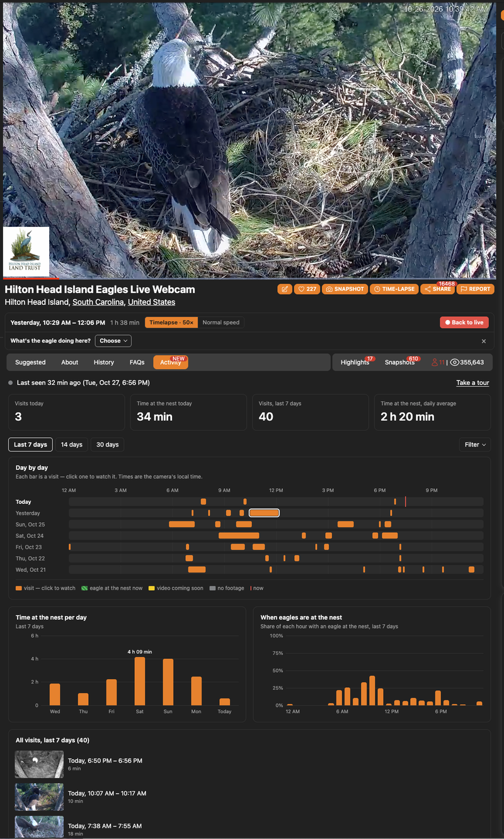
Task: Expand the Filter dropdown
Action: 475,445
